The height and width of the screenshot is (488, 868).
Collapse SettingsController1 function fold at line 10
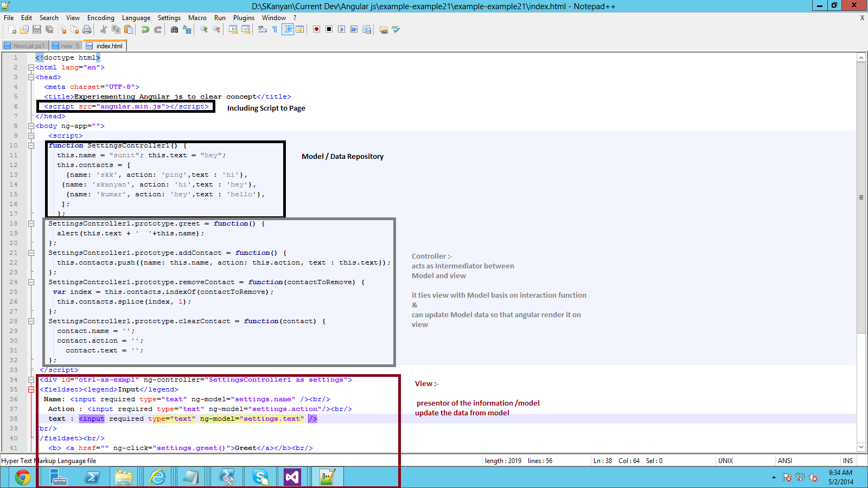[31, 146]
